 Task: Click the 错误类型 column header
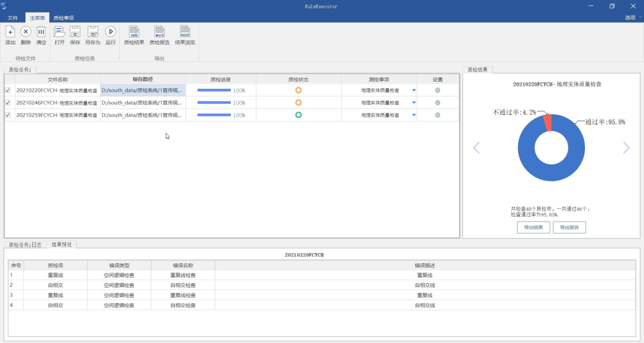click(x=119, y=266)
